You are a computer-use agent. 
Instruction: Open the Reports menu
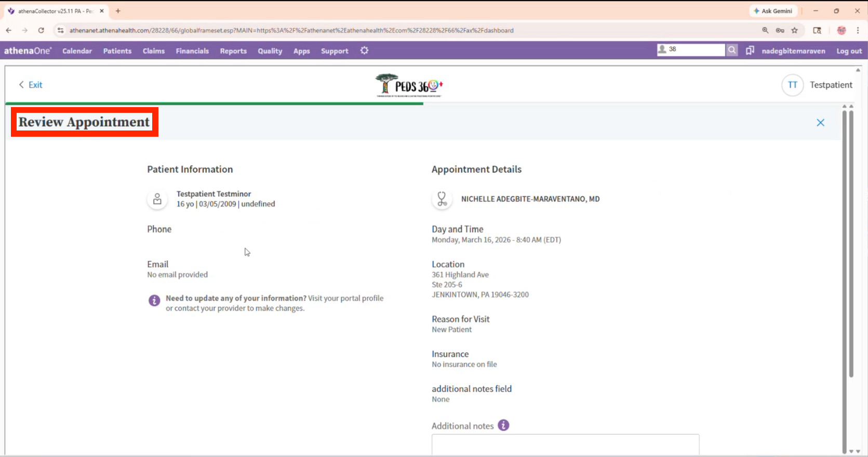[233, 51]
